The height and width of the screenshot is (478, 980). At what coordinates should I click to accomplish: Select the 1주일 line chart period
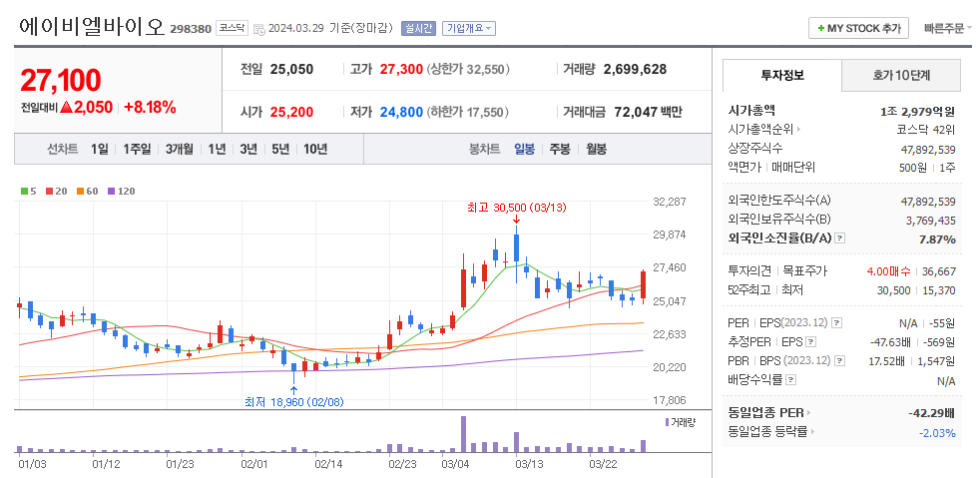pos(137,150)
